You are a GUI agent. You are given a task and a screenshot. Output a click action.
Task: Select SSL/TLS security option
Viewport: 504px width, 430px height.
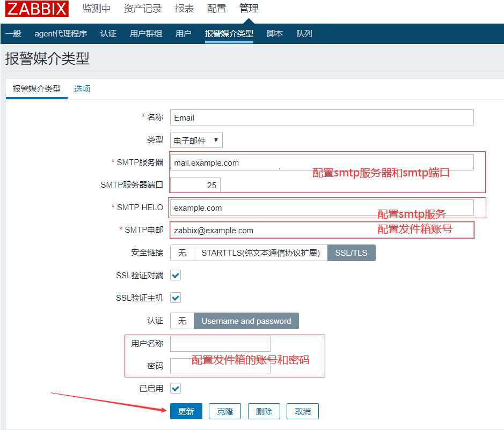click(352, 253)
